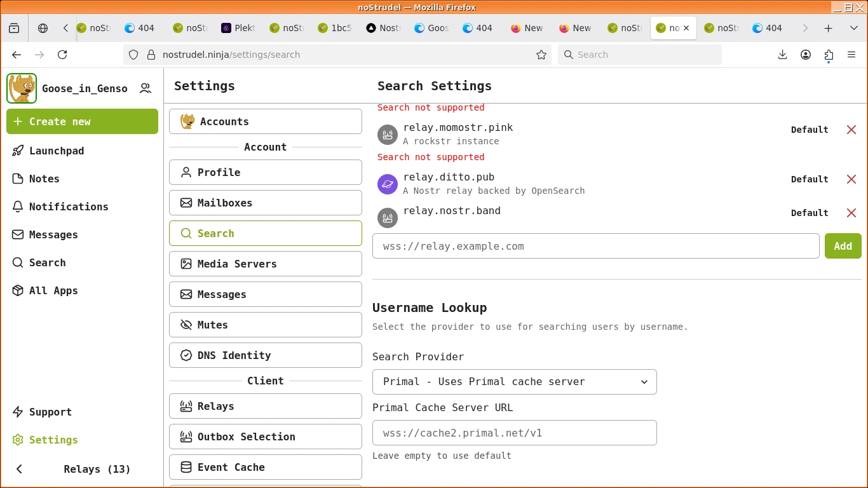Viewport: 868px width, 488px height.
Task: Open Launchpad from the sidebar
Action: click(x=82, y=151)
